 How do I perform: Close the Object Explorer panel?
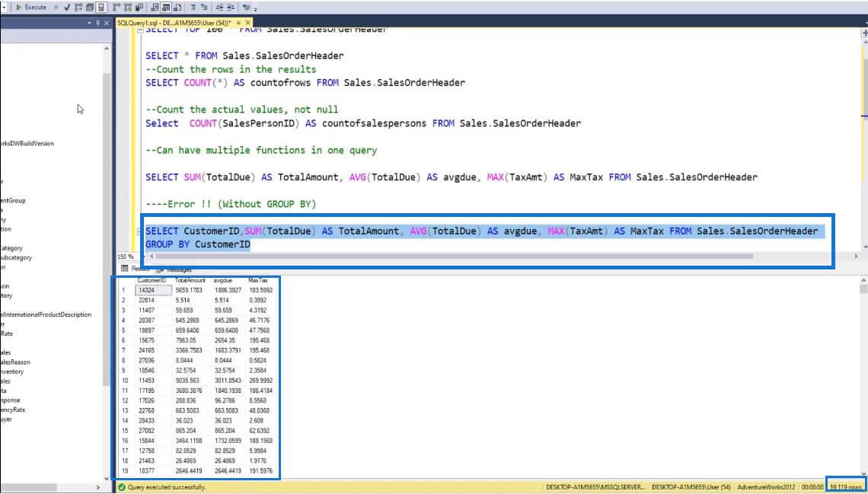107,23
